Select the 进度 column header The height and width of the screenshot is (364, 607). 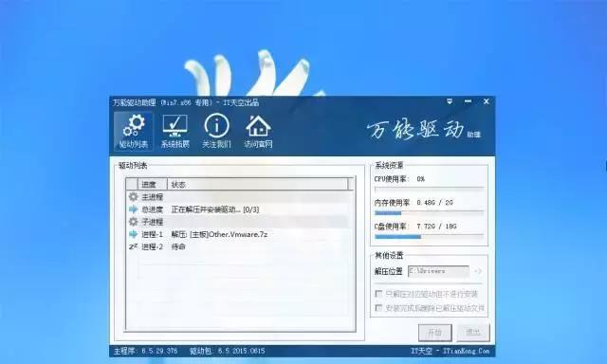tap(152, 185)
